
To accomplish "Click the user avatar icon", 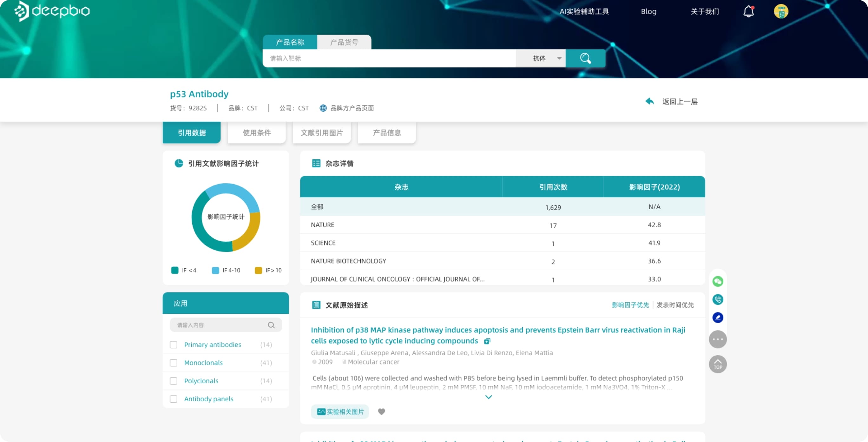I will (781, 11).
